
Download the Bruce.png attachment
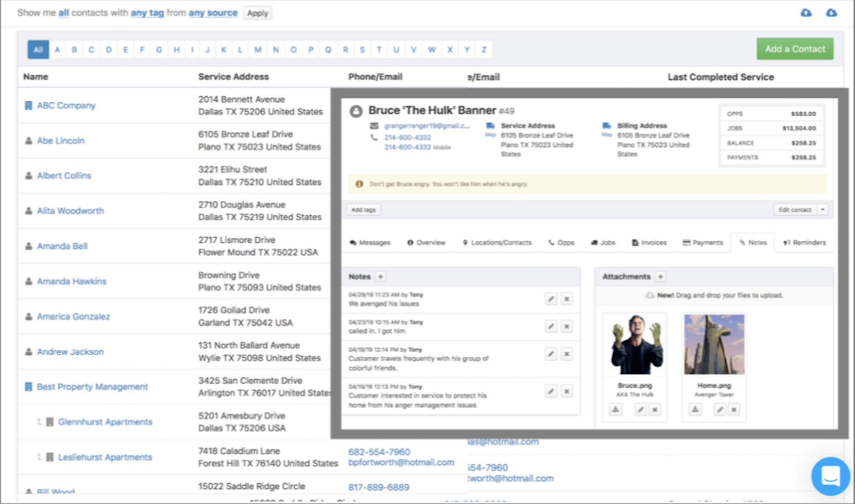click(615, 409)
